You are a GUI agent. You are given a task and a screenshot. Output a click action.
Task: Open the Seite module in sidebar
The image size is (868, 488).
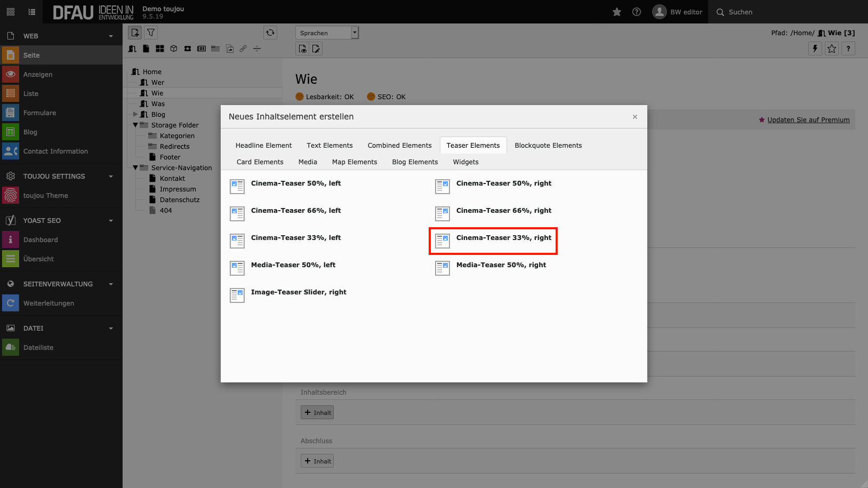point(31,55)
